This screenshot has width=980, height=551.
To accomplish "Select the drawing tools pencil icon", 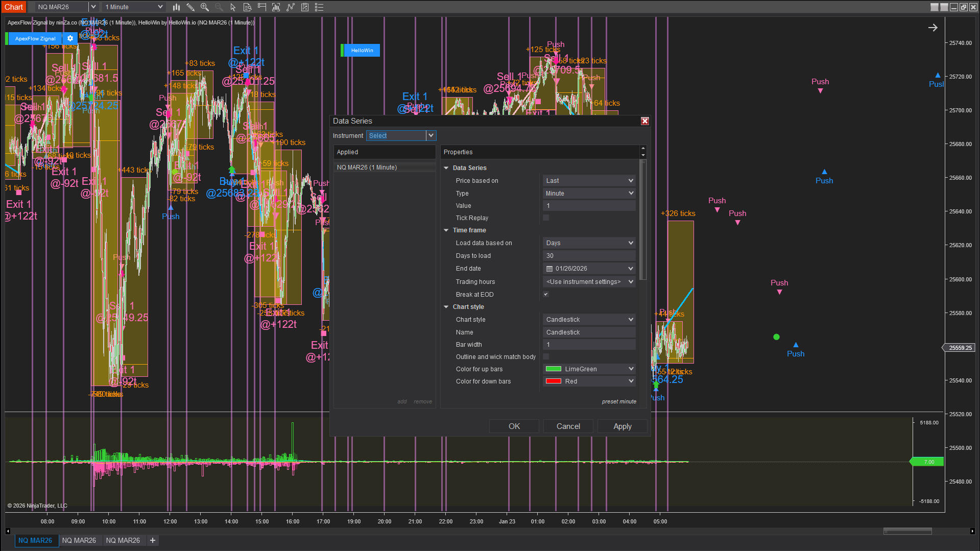I will pos(190,7).
